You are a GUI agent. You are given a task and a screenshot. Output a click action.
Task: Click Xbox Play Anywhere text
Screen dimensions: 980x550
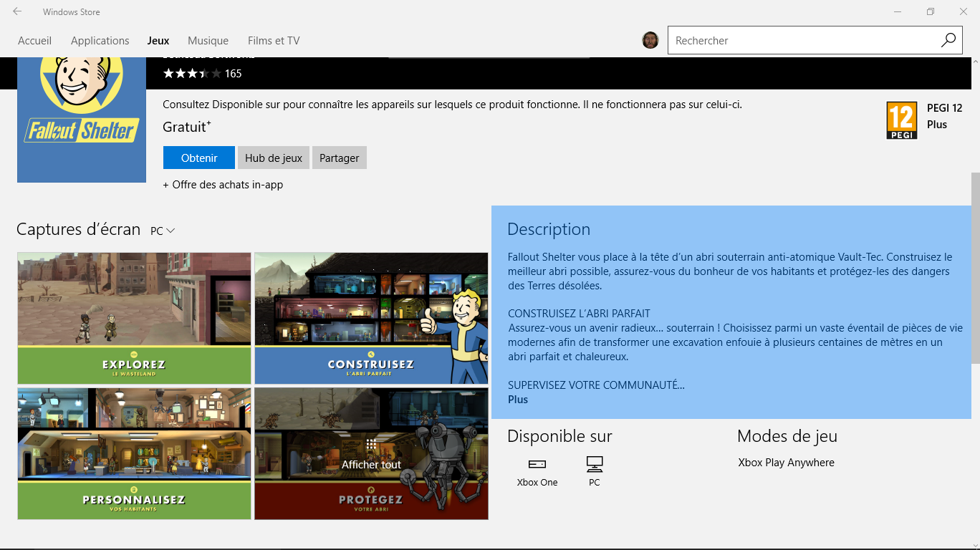click(786, 463)
